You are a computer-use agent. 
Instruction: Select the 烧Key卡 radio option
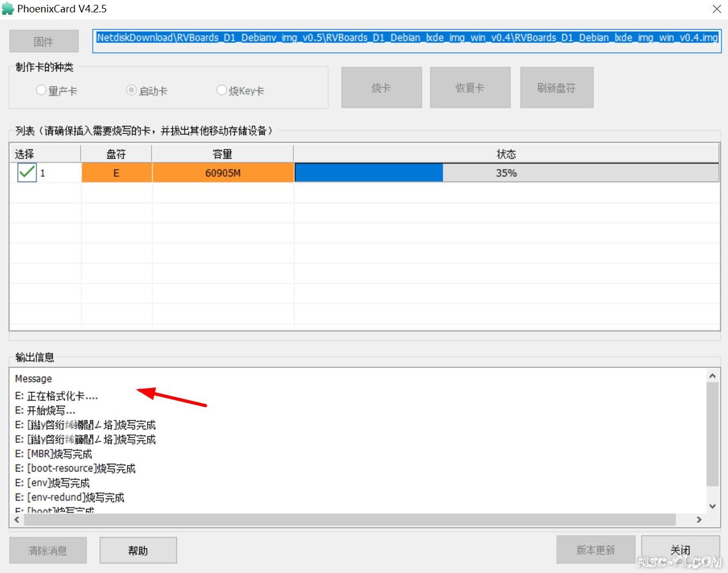click(240, 90)
